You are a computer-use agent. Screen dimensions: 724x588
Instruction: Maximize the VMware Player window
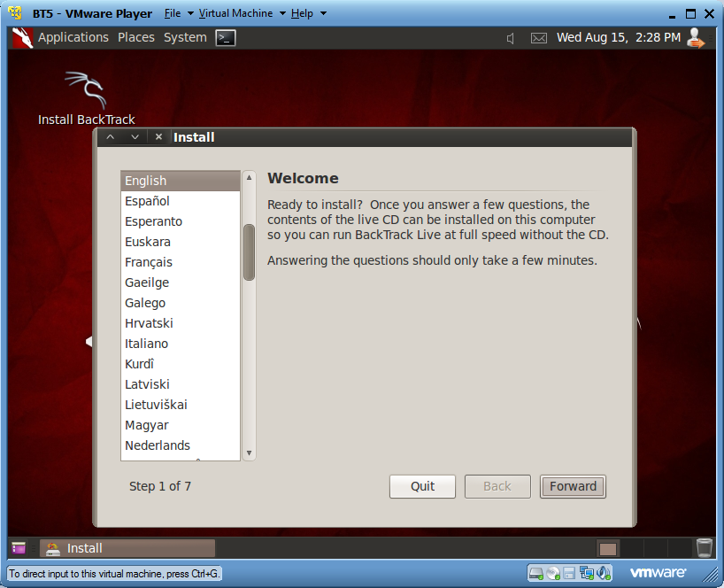click(690, 14)
